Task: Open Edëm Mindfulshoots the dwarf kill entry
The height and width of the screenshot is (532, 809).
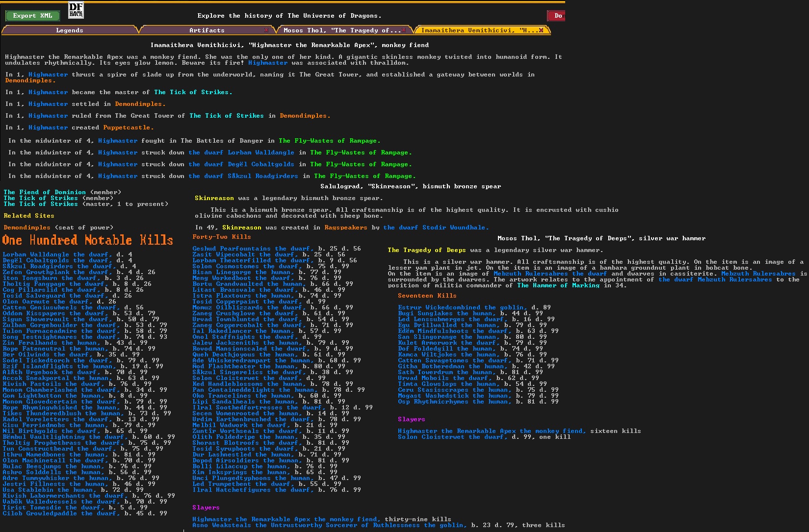Action: (478, 331)
